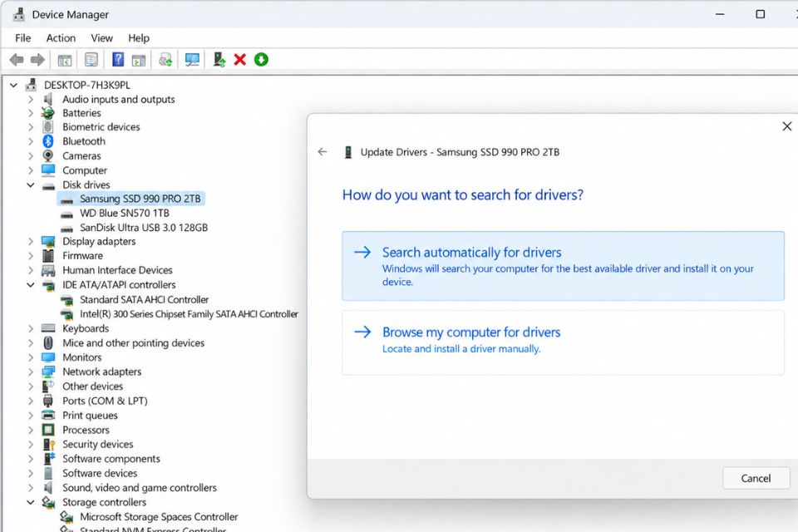Expand Audio inputs and outputs

tap(31, 99)
